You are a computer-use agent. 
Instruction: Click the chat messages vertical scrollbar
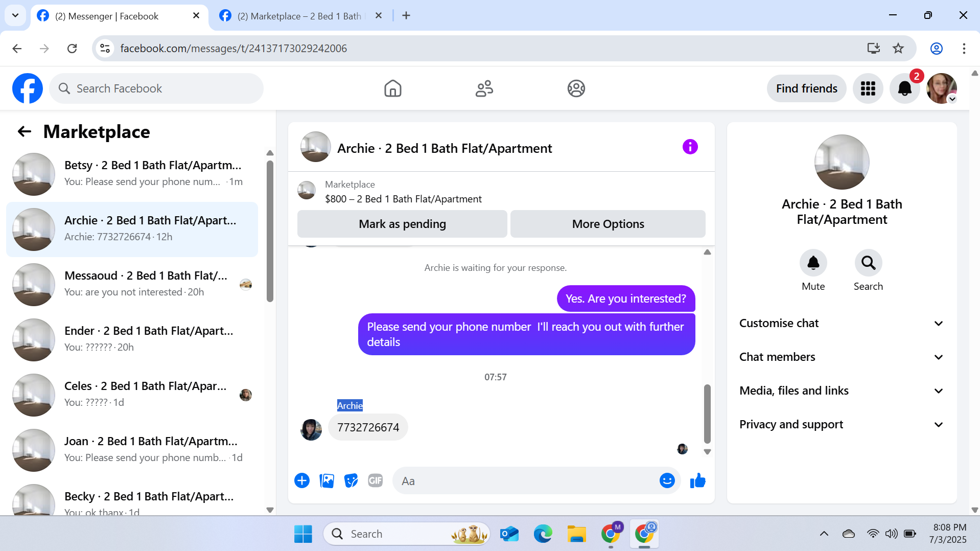coord(707,414)
